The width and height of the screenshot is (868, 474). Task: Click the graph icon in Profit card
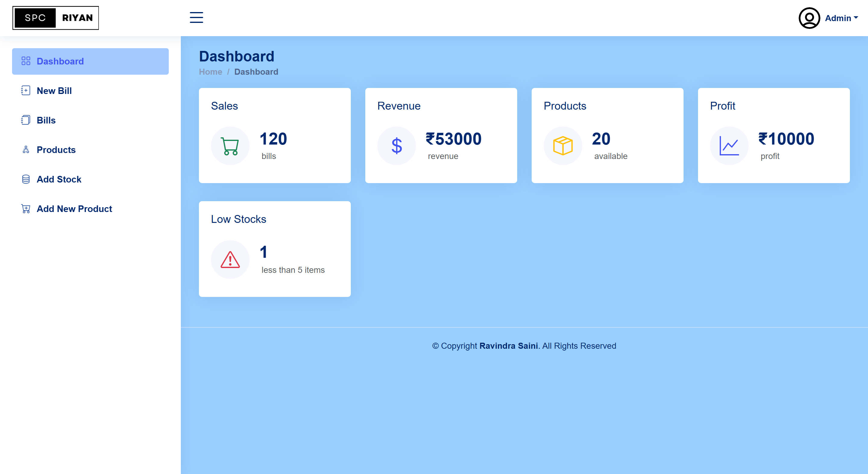729,146
